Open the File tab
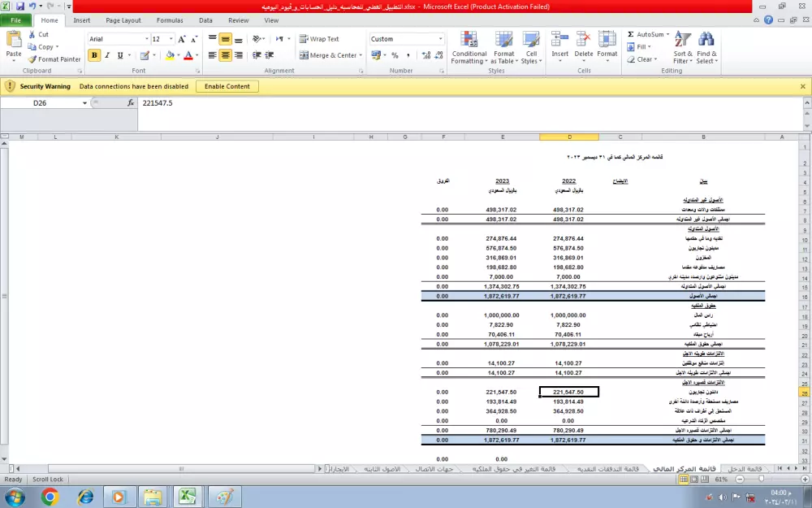 click(x=15, y=20)
